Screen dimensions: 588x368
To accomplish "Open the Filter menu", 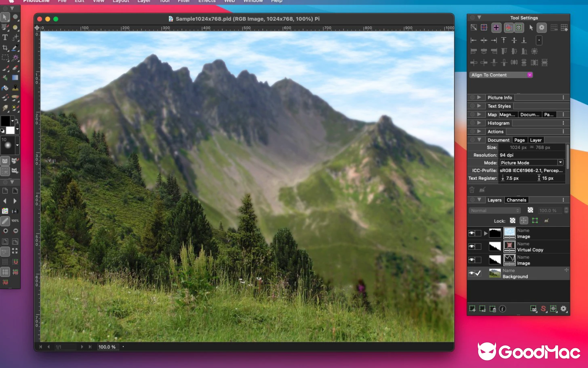I will pyautogui.click(x=183, y=1).
